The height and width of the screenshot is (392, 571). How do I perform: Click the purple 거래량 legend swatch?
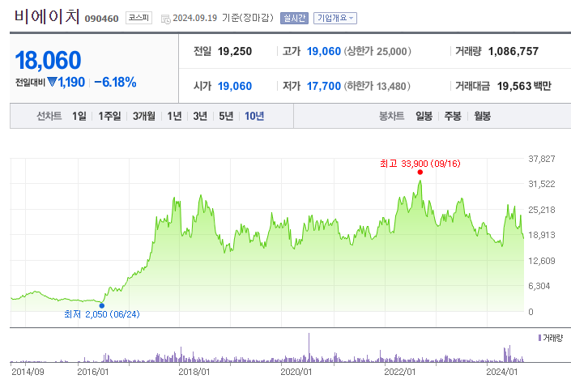click(539, 338)
